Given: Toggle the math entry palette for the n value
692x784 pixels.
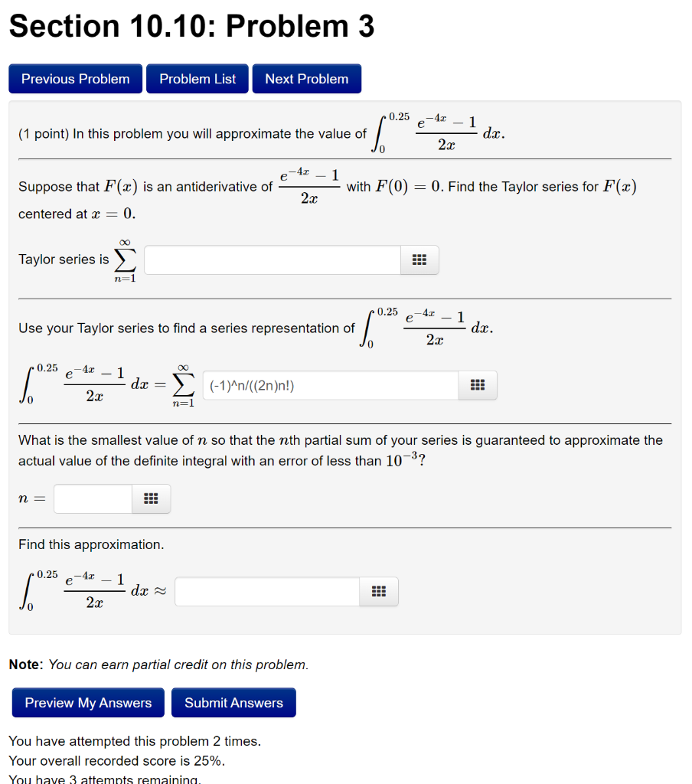Looking at the screenshot, I should [150, 498].
